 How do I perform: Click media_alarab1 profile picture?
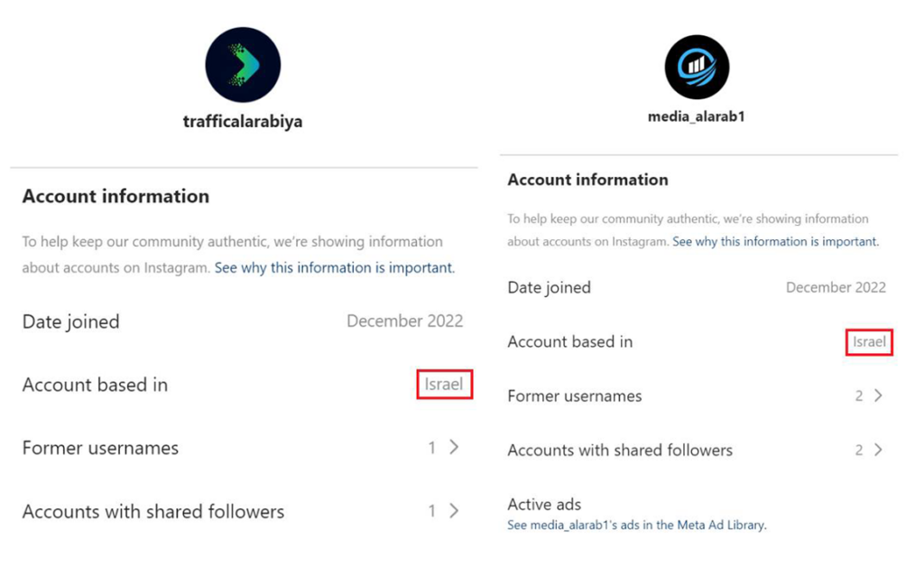[697, 67]
